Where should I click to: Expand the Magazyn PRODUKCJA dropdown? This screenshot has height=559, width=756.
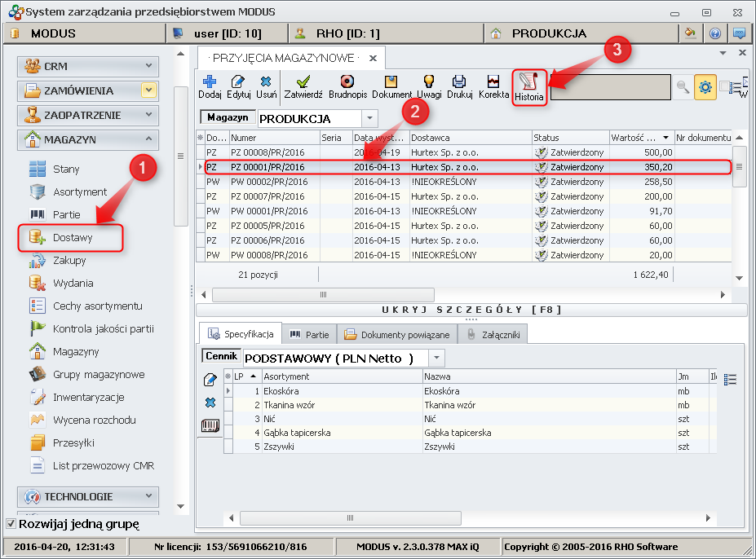click(369, 118)
